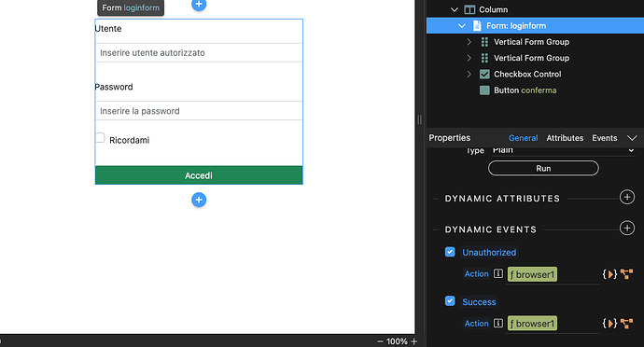Click the blue plus button above the form
Screen dimensions: 644x347
coord(199,4)
